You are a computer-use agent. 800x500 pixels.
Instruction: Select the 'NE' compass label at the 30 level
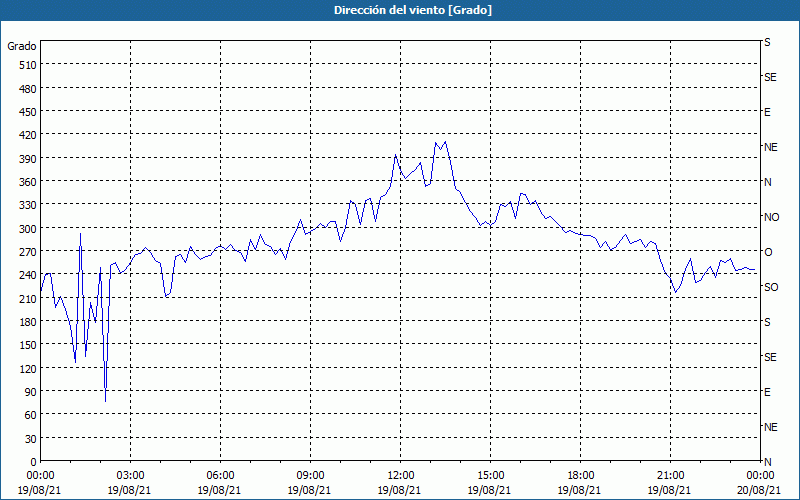770,427
